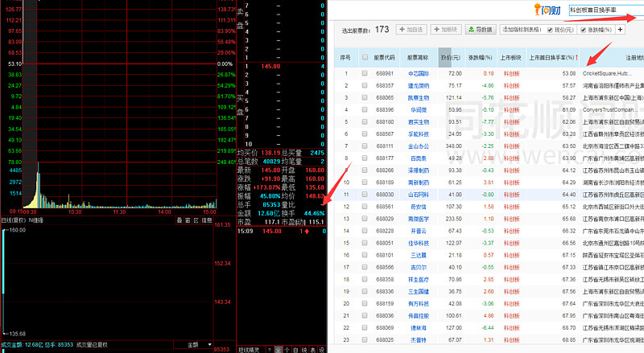This screenshot has width=644, height=353.
Task: Click the turnover value 64.40
Action: point(569,195)
